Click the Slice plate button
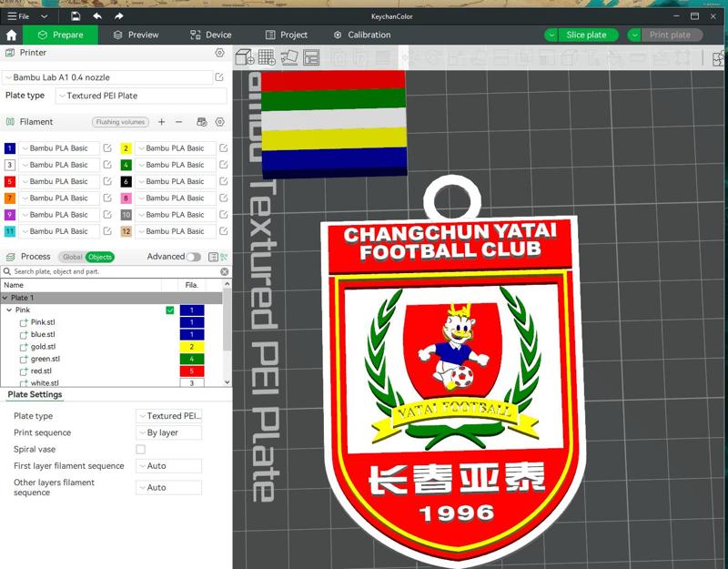 click(586, 36)
